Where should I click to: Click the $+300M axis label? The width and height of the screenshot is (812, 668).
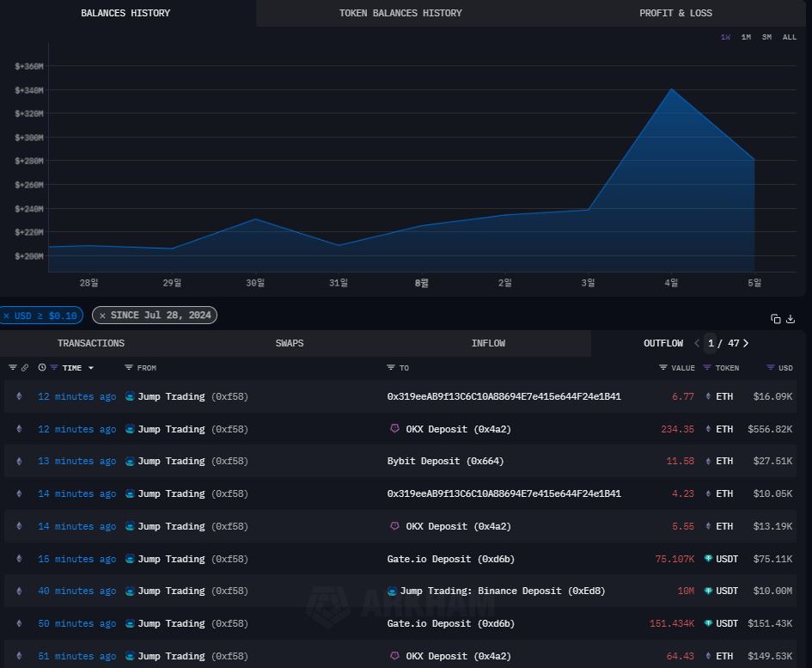click(29, 138)
